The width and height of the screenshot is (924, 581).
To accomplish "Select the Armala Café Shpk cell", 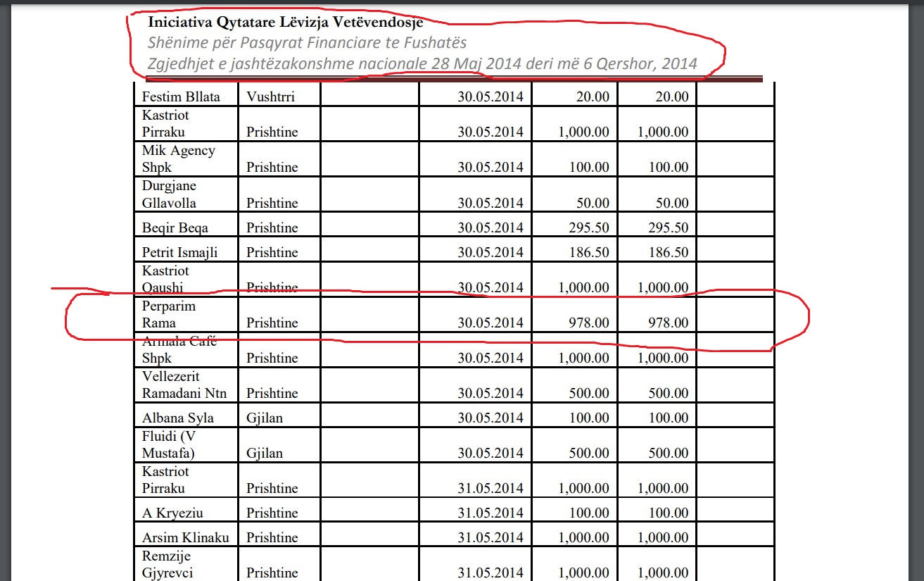I will (x=179, y=350).
